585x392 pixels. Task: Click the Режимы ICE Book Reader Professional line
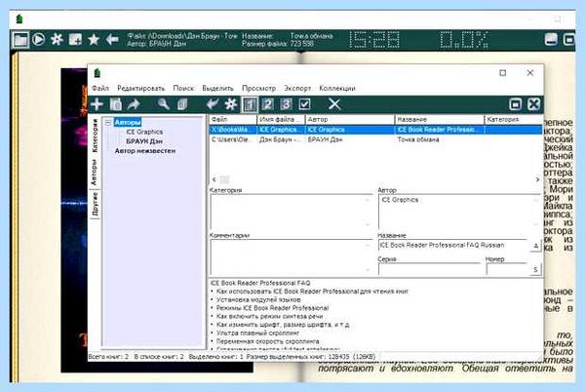pos(272,308)
